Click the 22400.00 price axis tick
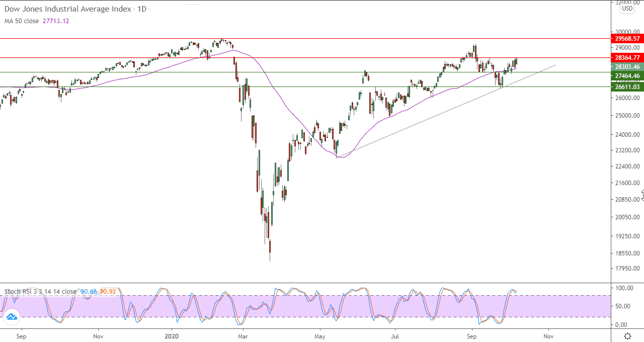Image resolution: width=644 pixels, height=342 pixels. 627,166
